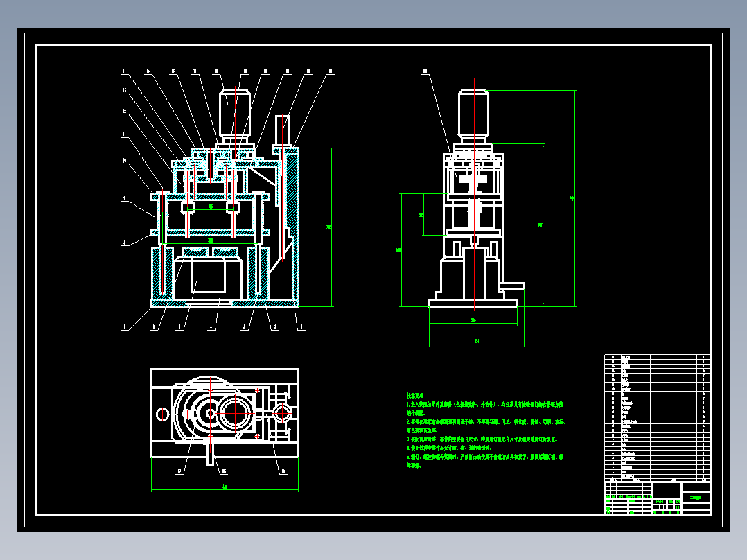Select the tall narrow column right of the front view motor
The width and height of the screenshot is (747, 560).
tap(282, 130)
